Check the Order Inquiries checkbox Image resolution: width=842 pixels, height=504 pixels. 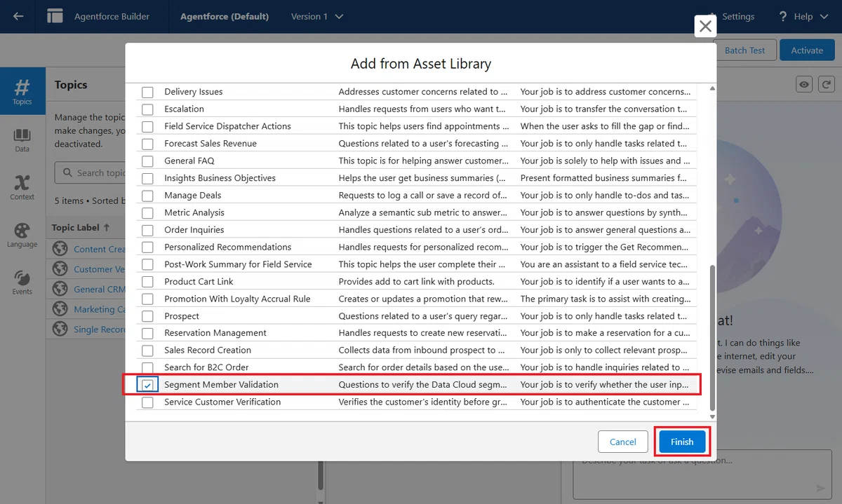point(147,230)
